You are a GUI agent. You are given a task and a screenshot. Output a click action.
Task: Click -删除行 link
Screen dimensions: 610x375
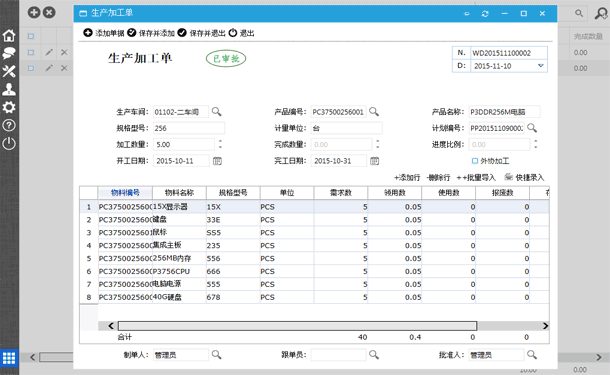coord(438,177)
